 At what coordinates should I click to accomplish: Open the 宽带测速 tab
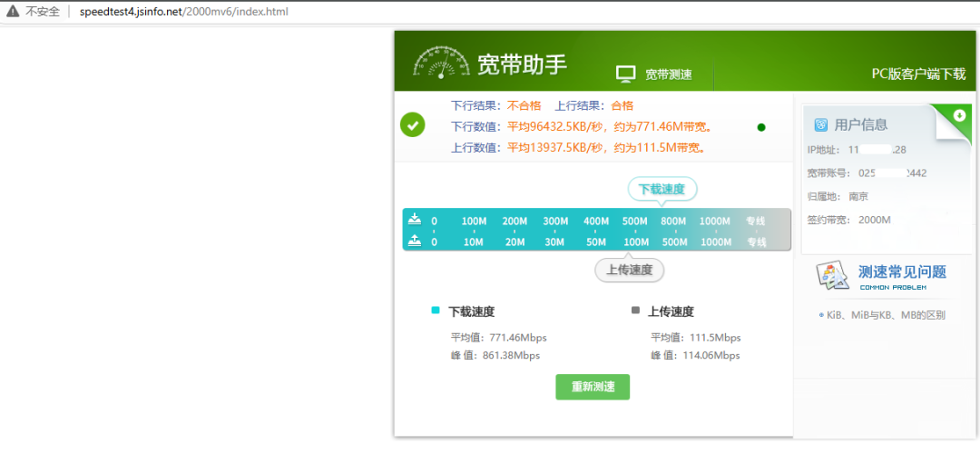[668, 74]
